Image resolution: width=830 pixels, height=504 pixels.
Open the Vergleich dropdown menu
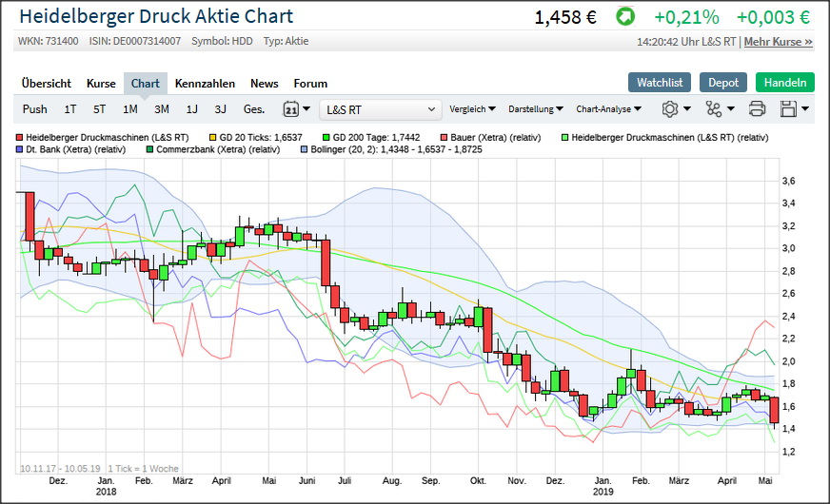[x=472, y=109]
